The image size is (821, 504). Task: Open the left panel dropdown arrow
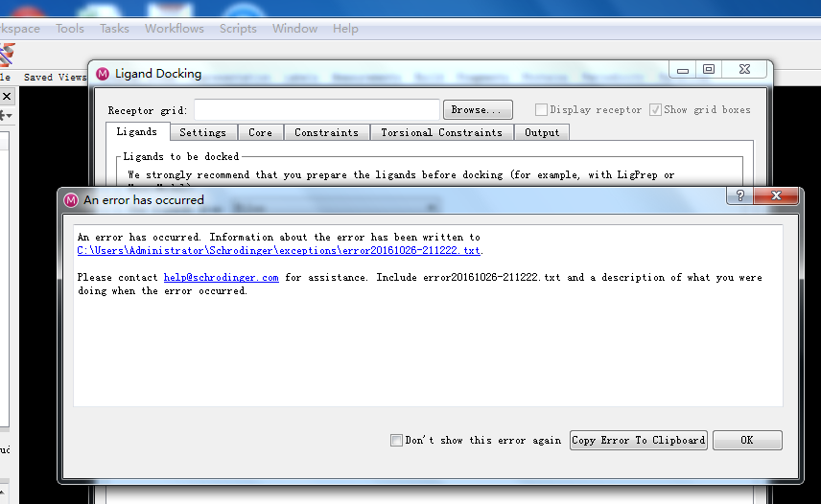(x=7, y=116)
